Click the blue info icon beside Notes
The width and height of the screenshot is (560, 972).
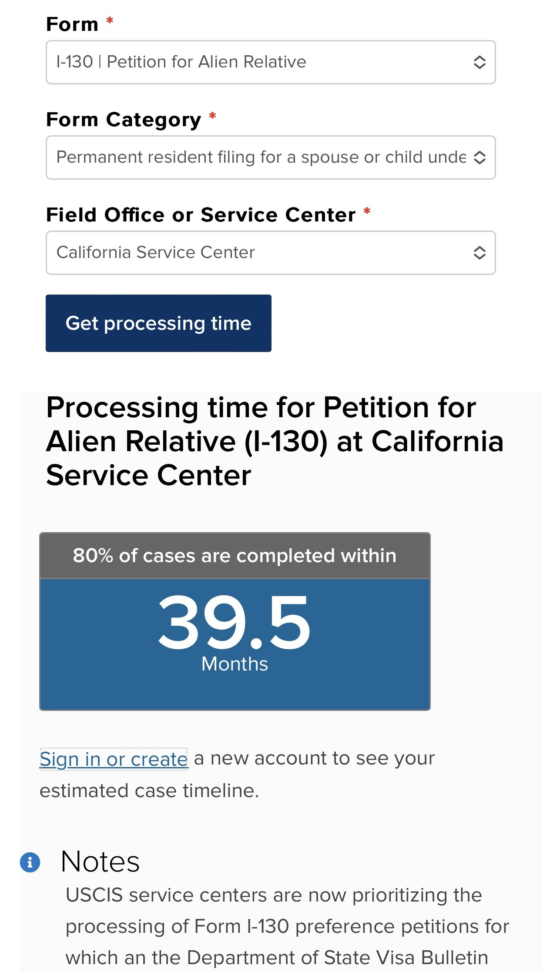coord(30,862)
